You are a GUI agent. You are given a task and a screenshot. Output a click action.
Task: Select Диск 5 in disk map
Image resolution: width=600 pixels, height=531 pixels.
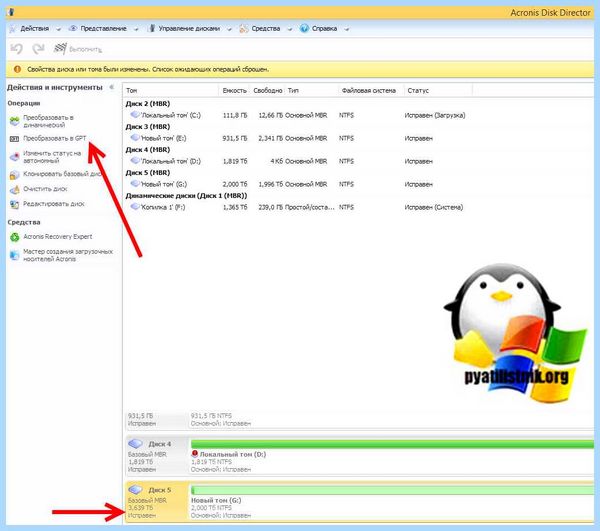157,502
